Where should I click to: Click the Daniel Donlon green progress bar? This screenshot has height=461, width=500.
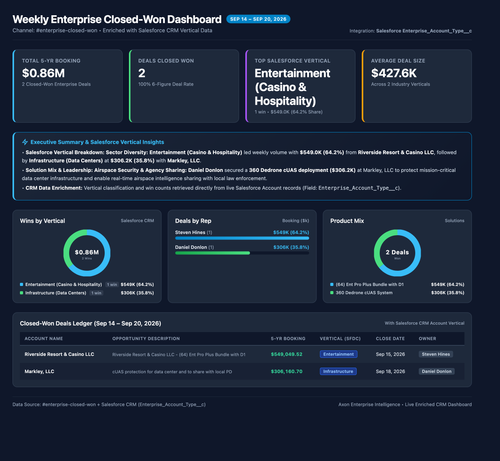pos(212,253)
